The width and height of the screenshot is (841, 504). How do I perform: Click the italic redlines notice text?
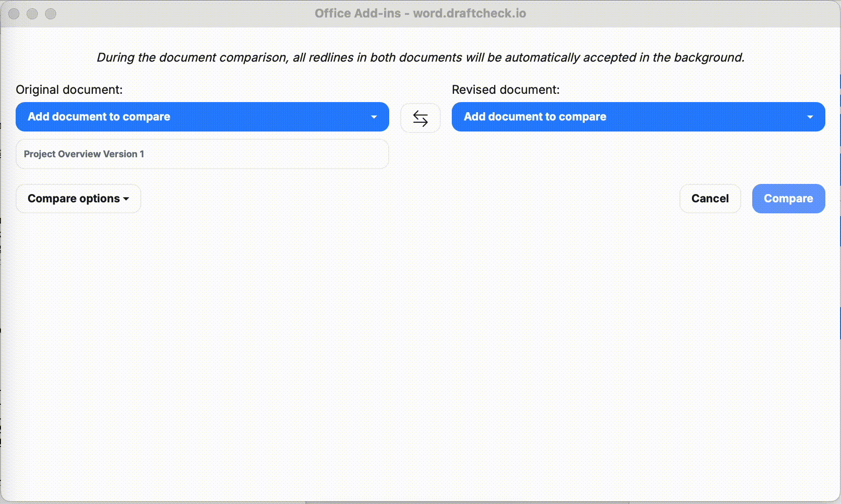pos(420,57)
